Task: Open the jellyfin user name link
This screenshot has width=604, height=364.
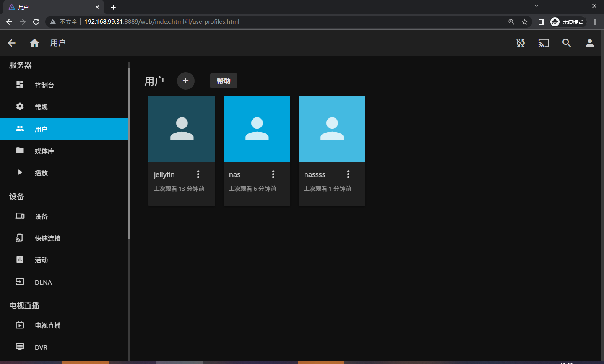Action: coord(164,174)
